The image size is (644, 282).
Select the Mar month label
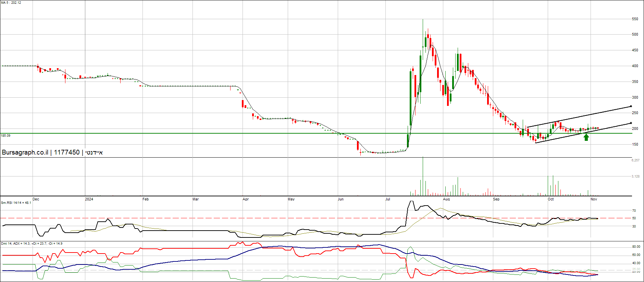196,199
